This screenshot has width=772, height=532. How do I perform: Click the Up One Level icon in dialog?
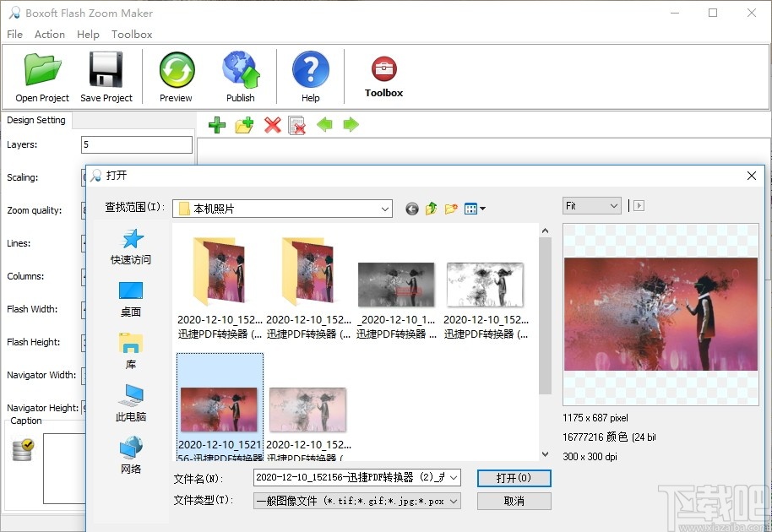point(431,208)
